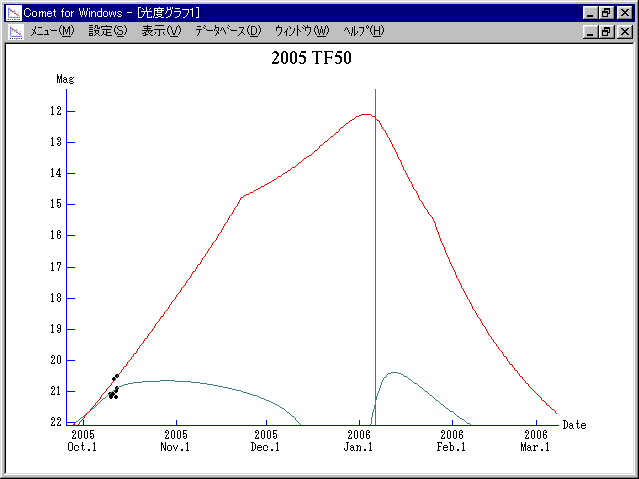Minimize the Comet for Windows application
This screenshot has height=479, width=639.
tap(589, 13)
